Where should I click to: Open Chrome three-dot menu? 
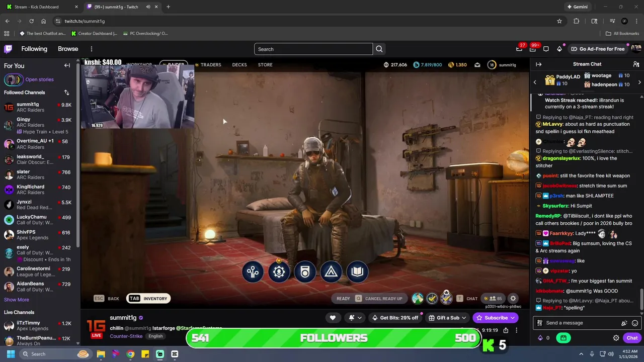636,21
